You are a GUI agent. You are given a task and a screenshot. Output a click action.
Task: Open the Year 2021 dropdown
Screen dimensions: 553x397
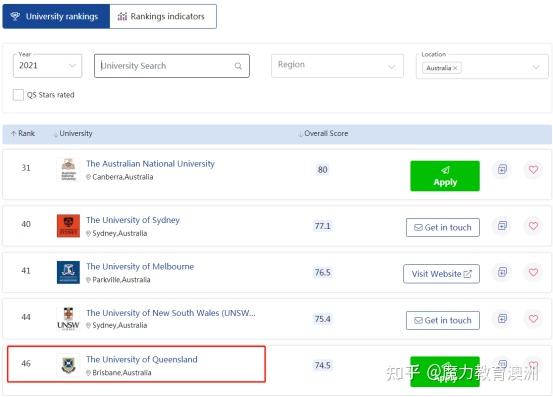(x=47, y=66)
